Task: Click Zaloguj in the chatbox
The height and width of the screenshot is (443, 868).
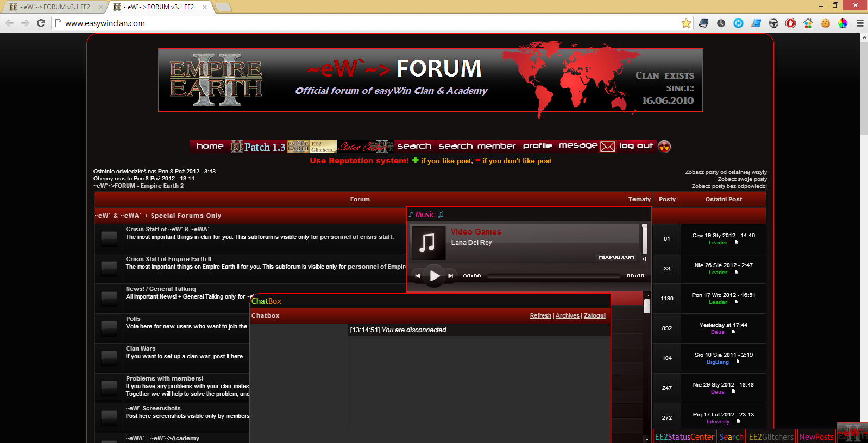Action: pos(595,315)
